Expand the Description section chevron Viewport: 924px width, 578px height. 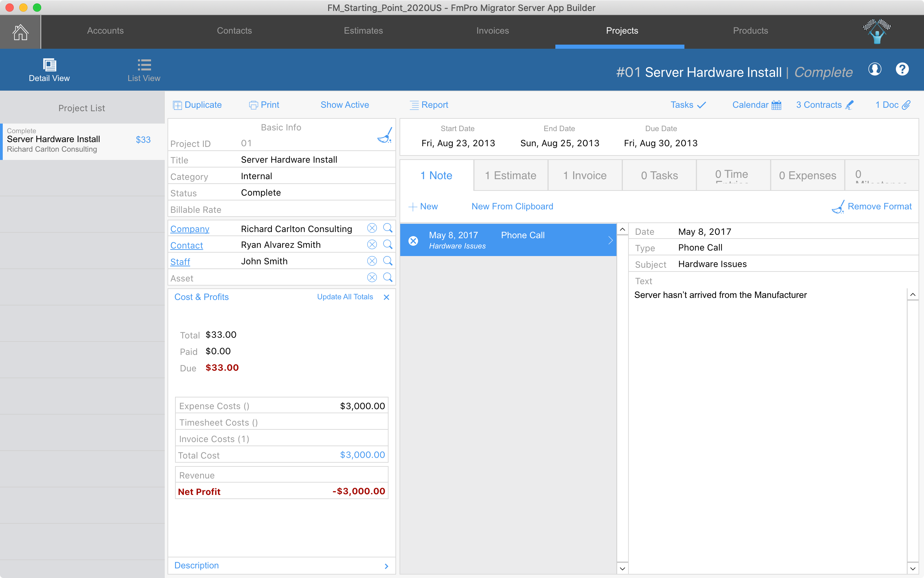pyautogui.click(x=386, y=566)
